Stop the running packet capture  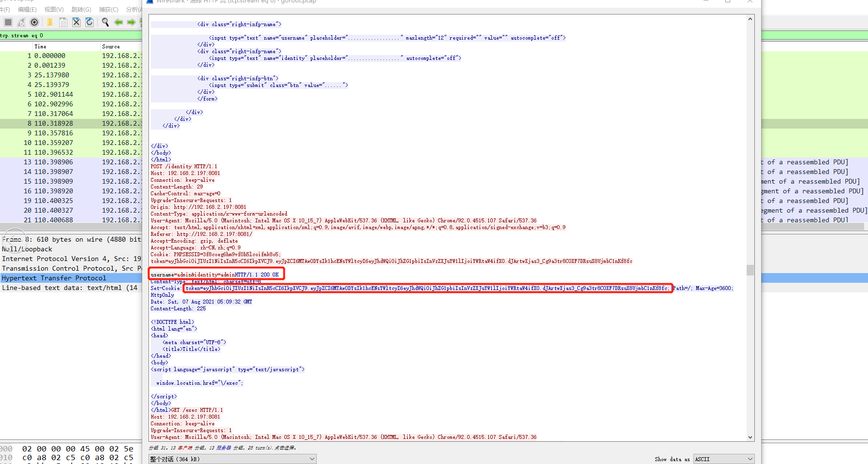pos(8,22)
